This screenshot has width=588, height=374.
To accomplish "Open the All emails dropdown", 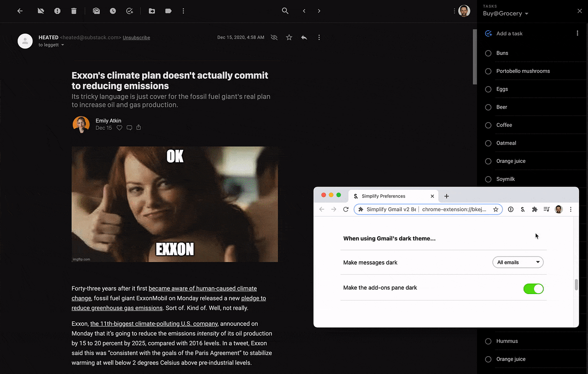I will [518, 262].
